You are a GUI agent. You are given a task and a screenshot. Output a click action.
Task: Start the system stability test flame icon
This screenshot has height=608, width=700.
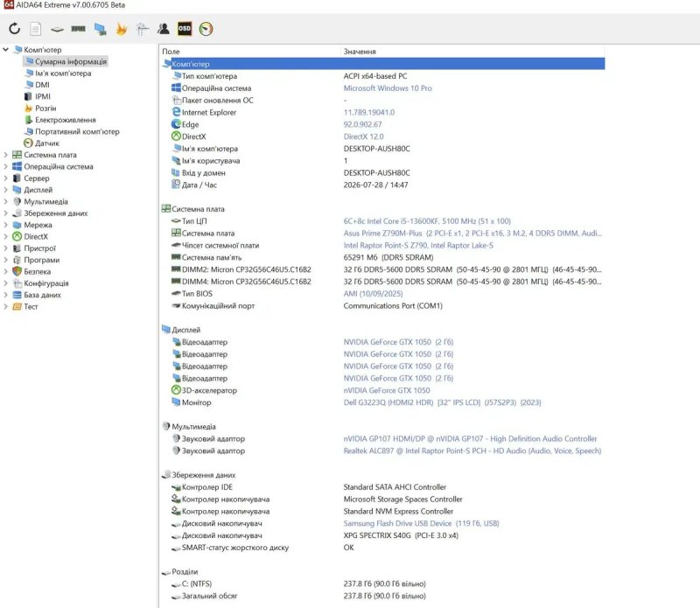(x=121, y=29)
